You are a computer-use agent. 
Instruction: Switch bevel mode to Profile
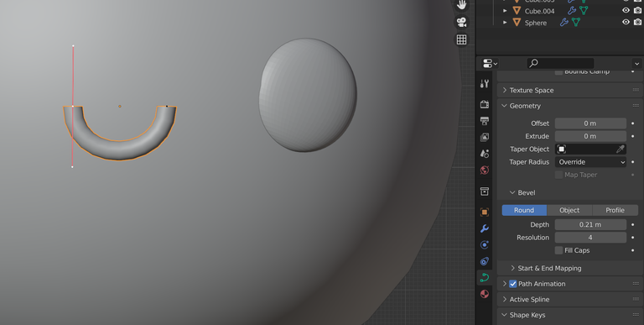pyautogui.click(x=615, y=210)
